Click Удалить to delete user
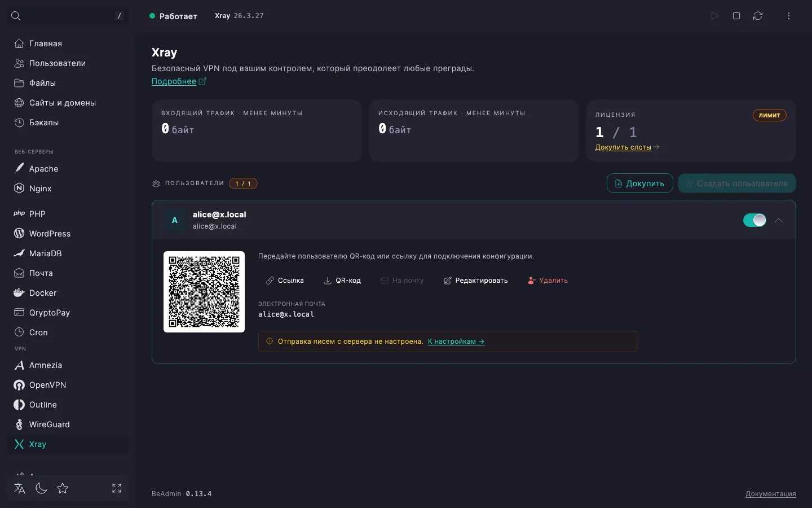Viewport: 812px width, 508px height. click(548, 281)
